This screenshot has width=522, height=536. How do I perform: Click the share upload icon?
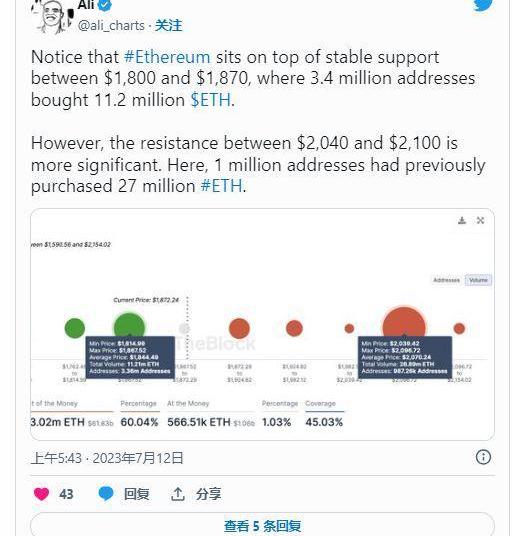click(177, 494)
